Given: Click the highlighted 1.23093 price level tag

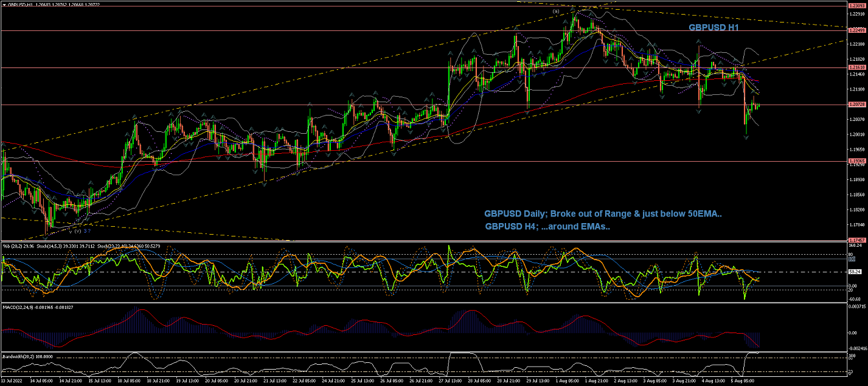Looking at the screenshot, I should click(x=856, y=6).
